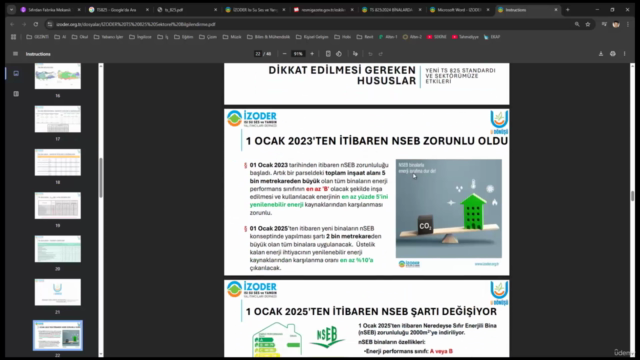
Task: Select page 17 thumbnail
Action: (x=58, y=119)
